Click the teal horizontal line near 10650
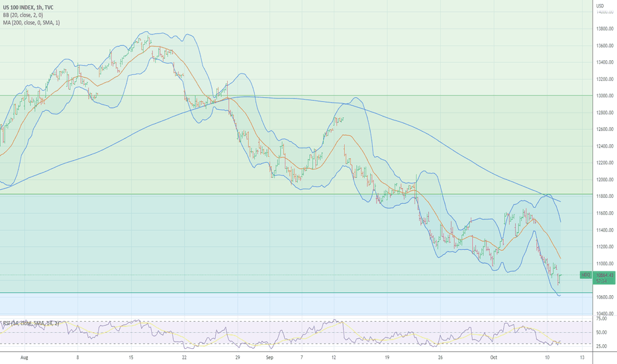Screen dimensions: 617x364 pos(296,293)
